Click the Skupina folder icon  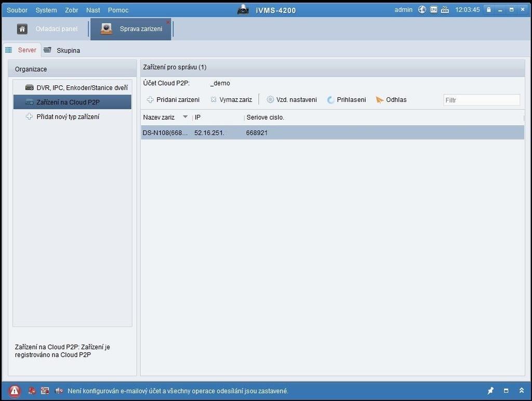(x=47, y=50)
